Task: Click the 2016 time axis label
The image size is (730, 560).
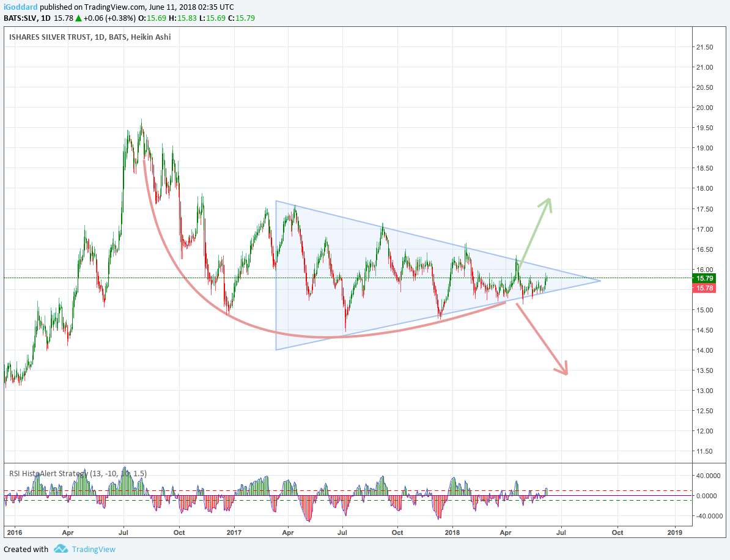Action: tap(14, 532)
